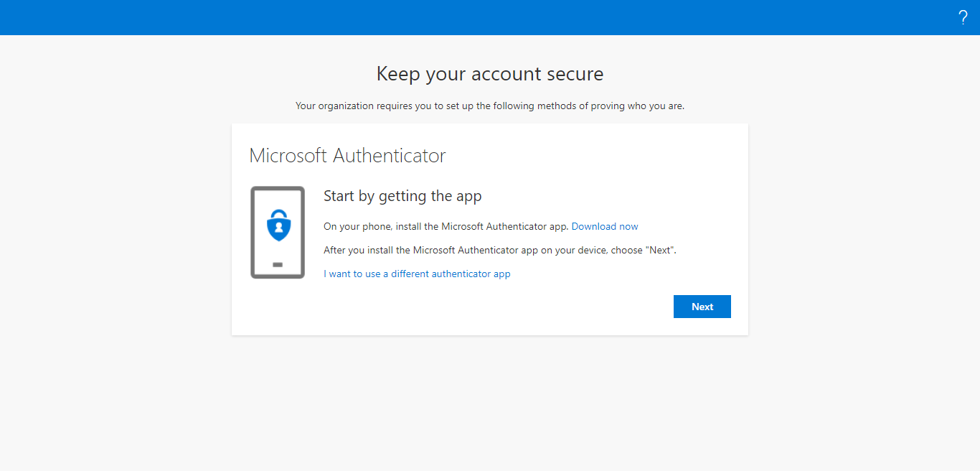Image resolution: width=980 pixels, height=471 pixels.
Task: Click the 'Microsoft Authenticator' title
Action: (347, 156)
